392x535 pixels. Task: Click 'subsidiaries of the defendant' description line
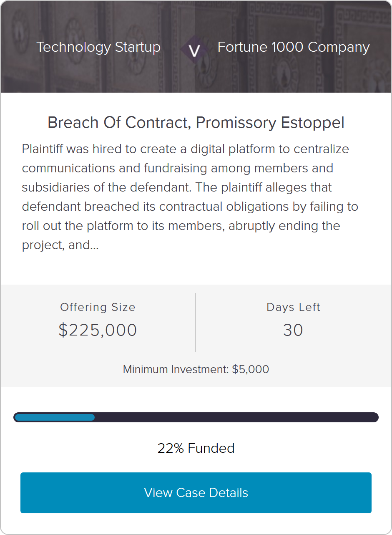click(106, 187)
